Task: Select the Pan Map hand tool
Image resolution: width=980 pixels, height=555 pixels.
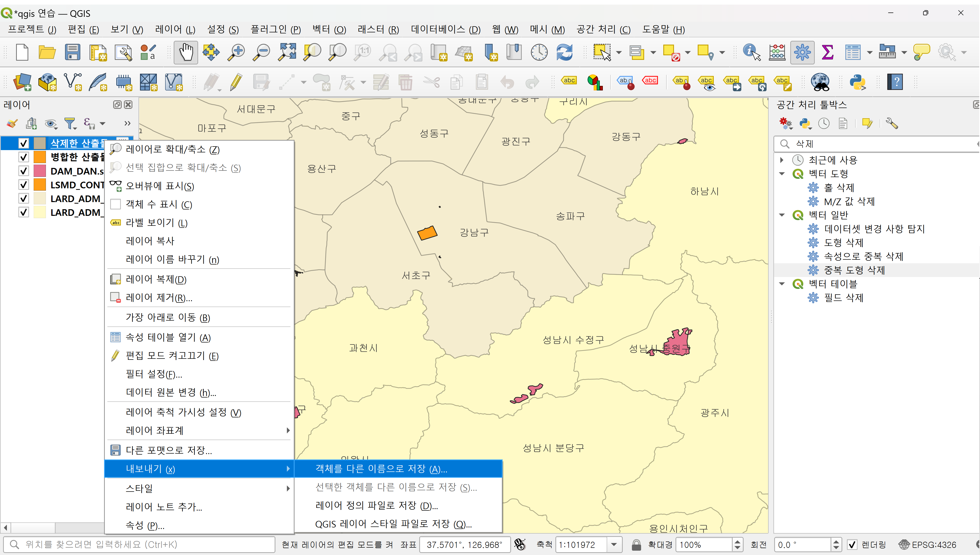Action: click(x=186, y=52)
